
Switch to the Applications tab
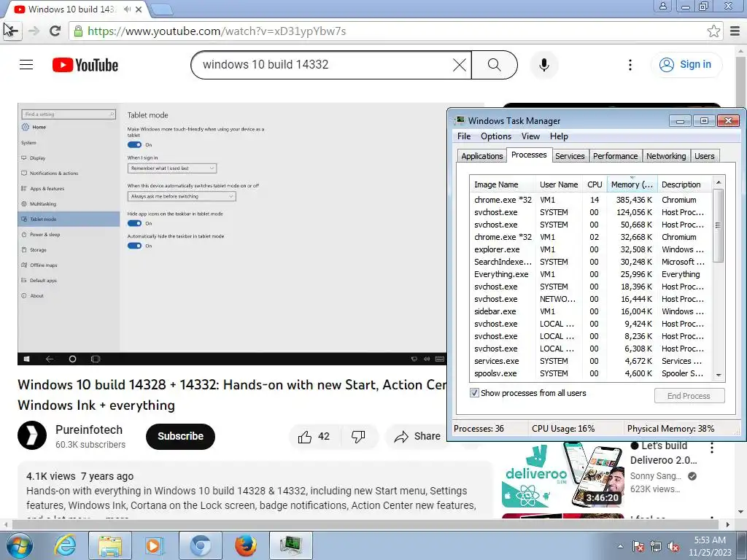tap(481, 156)
